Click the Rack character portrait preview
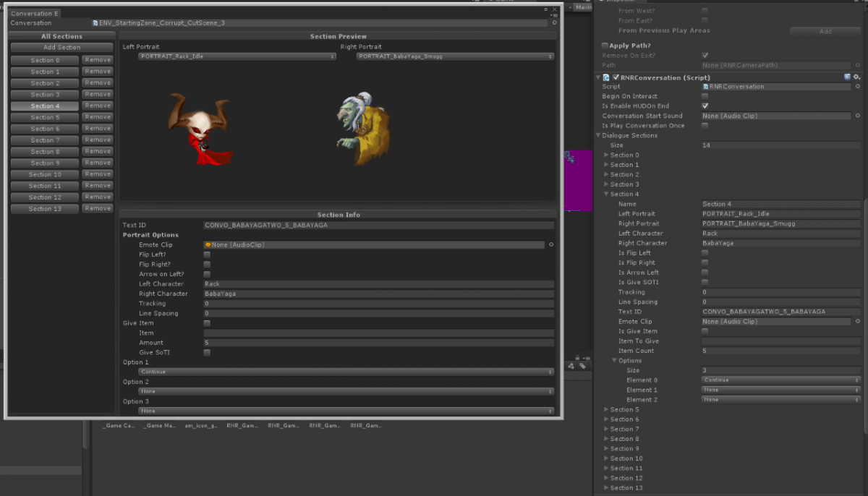Screen dimensions: 868x496 coord(200,129)
